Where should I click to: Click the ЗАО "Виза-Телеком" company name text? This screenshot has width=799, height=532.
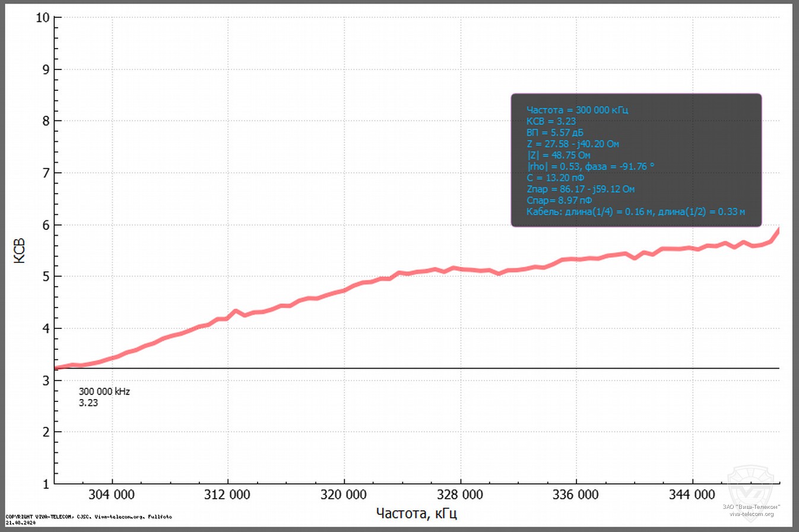pos(752,506)
